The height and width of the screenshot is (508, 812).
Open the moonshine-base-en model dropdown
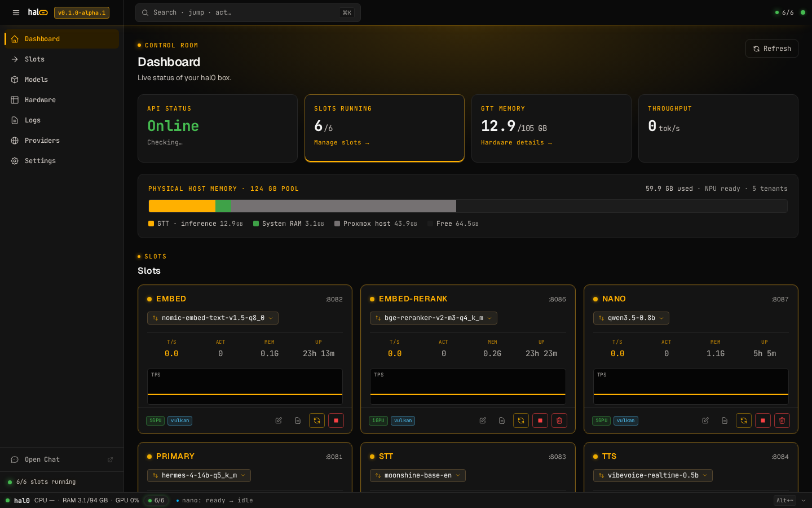coord(418,475)
